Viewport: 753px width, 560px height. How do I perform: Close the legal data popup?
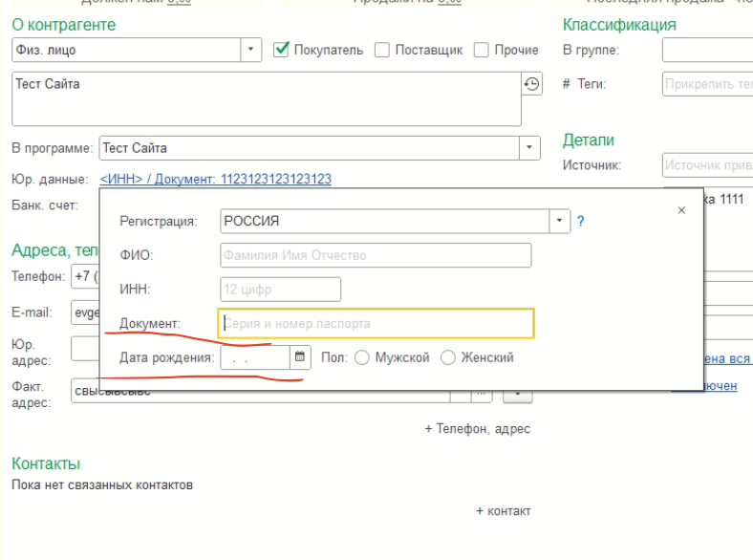(681, 210)
